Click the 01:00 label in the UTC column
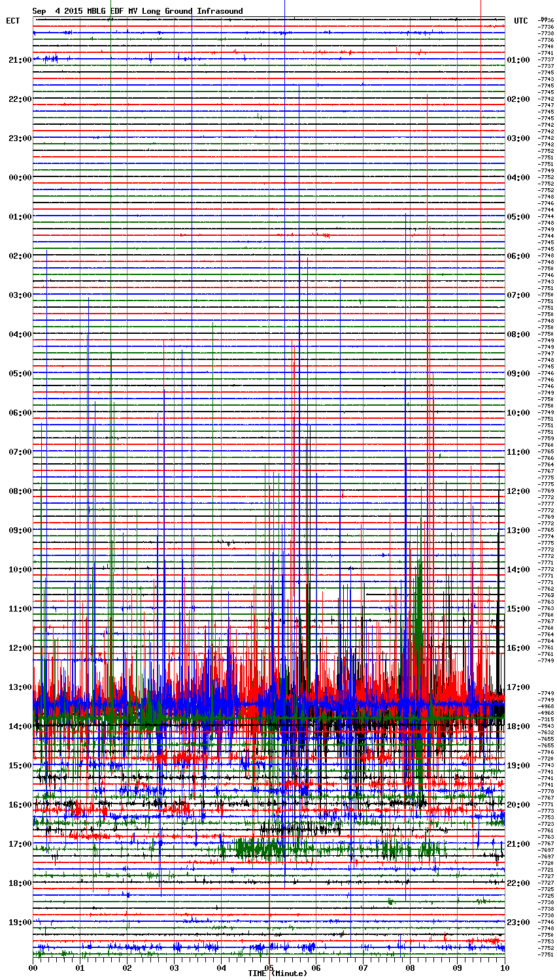Image resolution: width=557 pixels, height=980 pixels. coord(518,60)
